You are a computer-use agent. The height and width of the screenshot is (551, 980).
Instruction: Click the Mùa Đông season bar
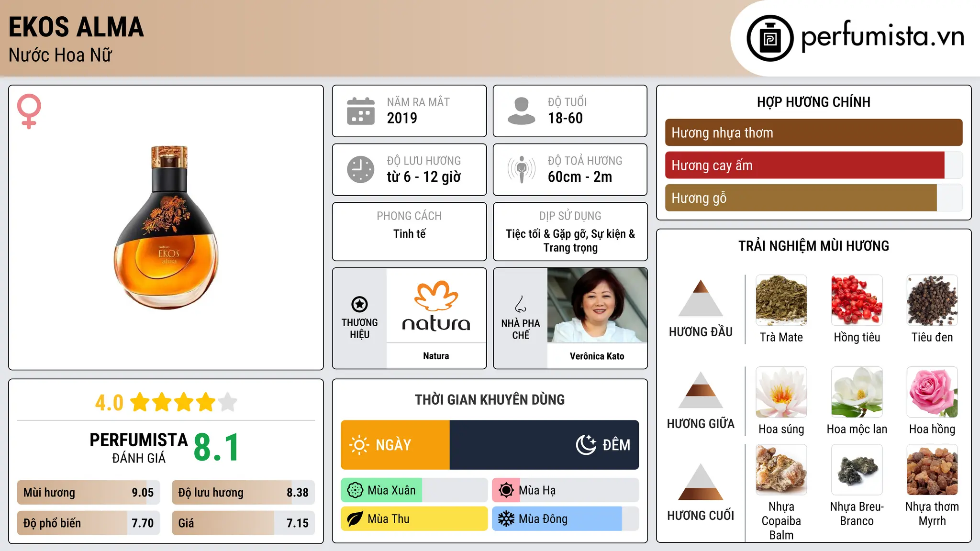tap(566, 519)
